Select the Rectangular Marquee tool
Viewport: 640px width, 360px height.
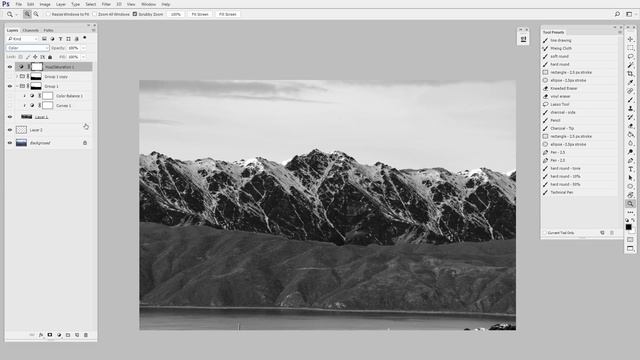pos(630,48)
